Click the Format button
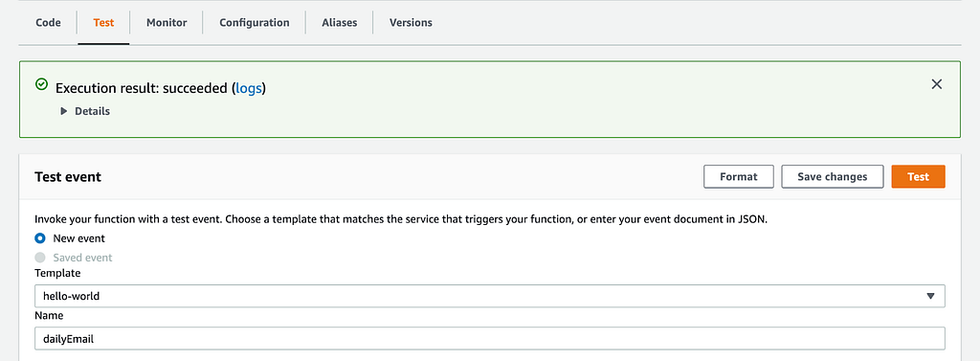The height and width of the screenshot is (361, 980). [x=739, y=176]
